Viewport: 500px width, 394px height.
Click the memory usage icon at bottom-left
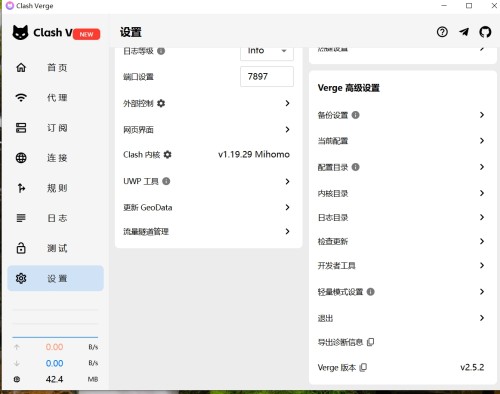tap(17, 379)
